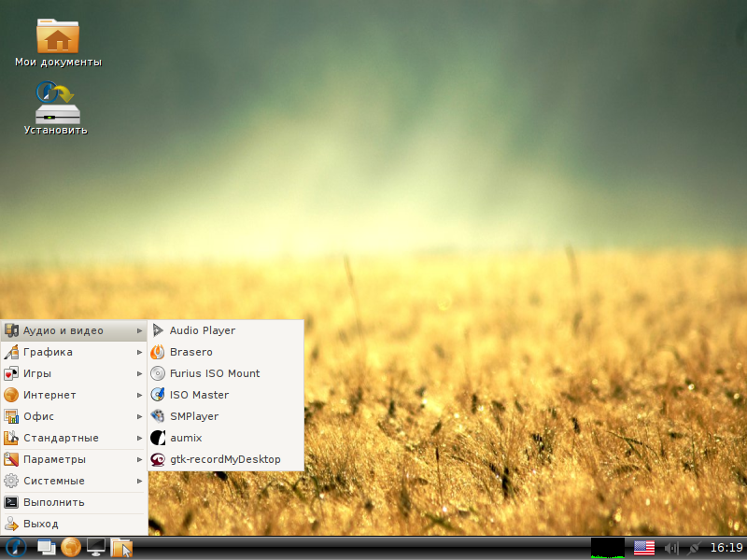This screenshot has width=747, height=560.
Task: Click the Аудио и видео category icon
Action: [11, 330]
